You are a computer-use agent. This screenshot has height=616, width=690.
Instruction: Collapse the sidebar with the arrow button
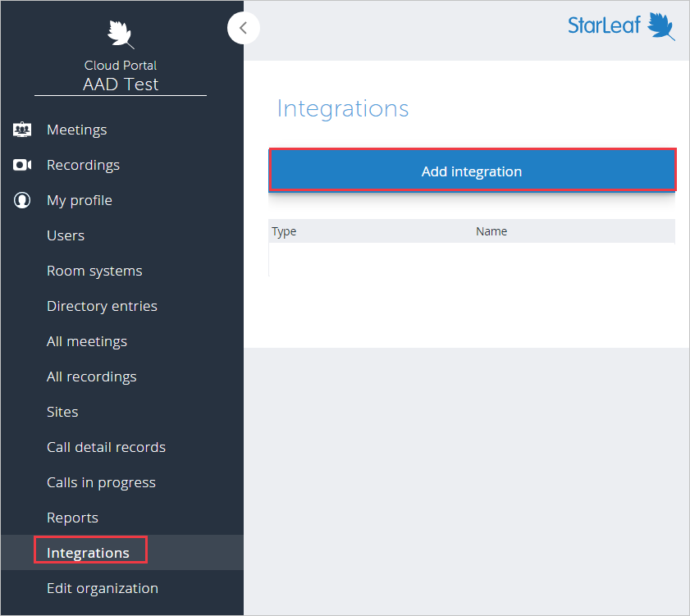click(x=244, y=28)
